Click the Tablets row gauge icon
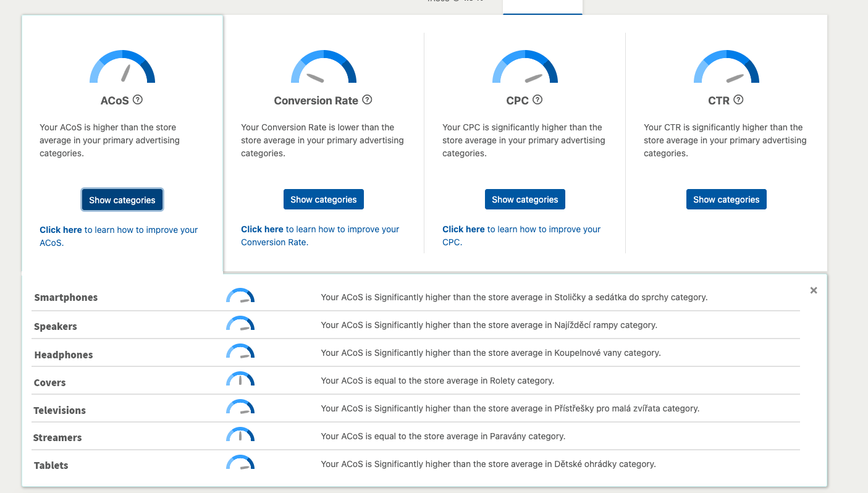 pyautogui.click(x=240, y=463)
